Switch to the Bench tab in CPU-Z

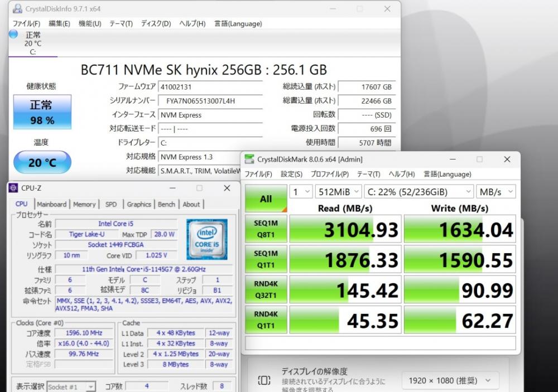click(x=166, y=204)
